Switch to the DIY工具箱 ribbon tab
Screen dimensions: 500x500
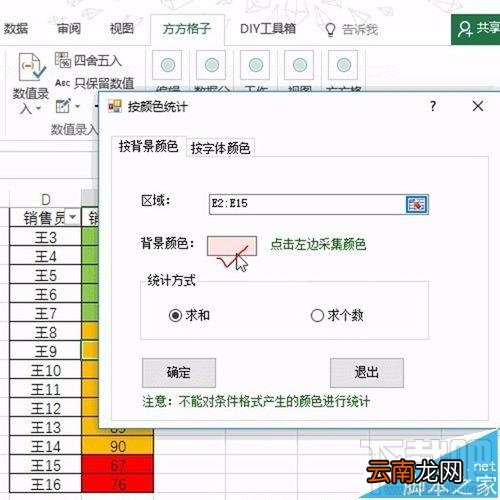pos(268,29)
